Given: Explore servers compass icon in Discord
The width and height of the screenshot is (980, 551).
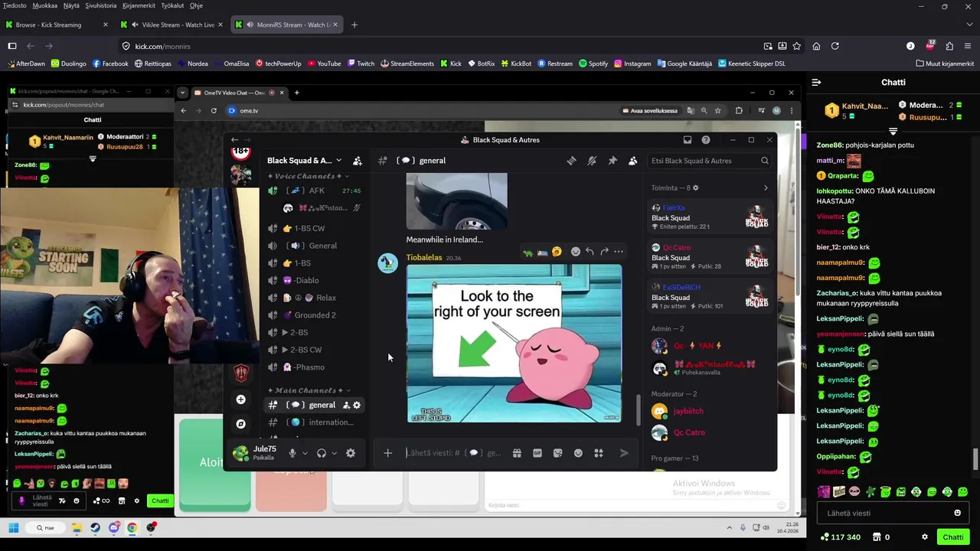Looking at the screenshot, I should tap(240, 424).
